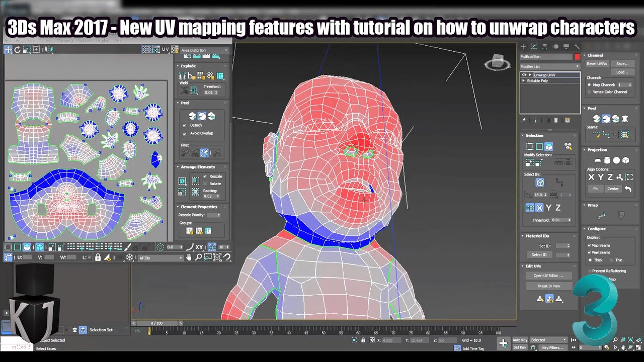Click the Pin Stack icon below modifier list
This screenshot has height=362, width=644.
point(524,120)
